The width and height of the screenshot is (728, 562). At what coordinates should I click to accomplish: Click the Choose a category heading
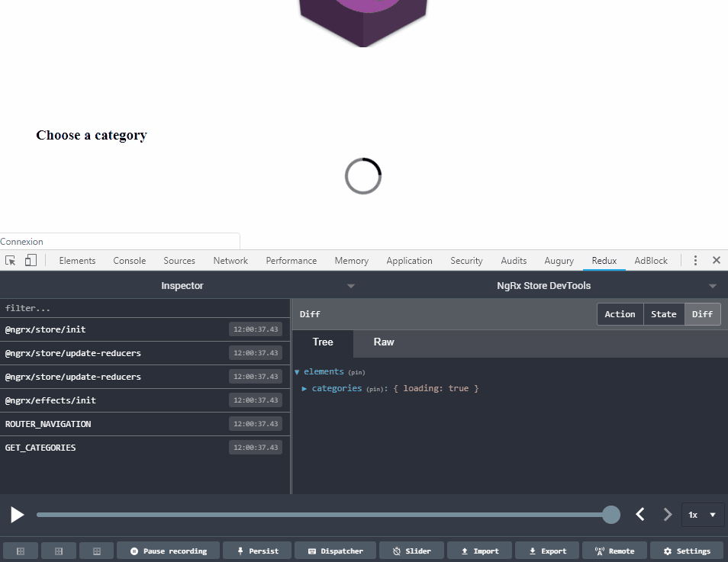click(x=92, y=135)
